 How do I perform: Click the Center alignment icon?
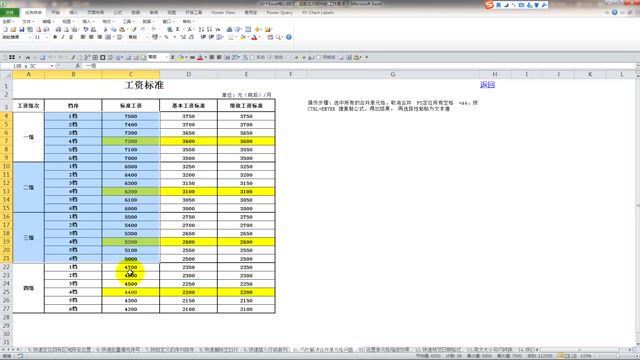(x=91, y=37)
